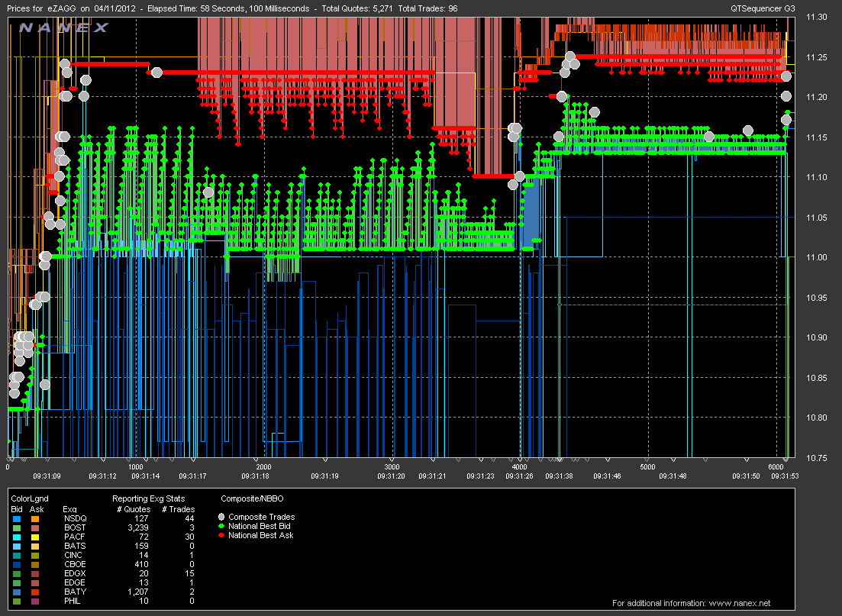Select the NSDQ exchange name in legend
The width and height of the screenshot is (842, 616).
pyautogui.click(x=75, y=518)
